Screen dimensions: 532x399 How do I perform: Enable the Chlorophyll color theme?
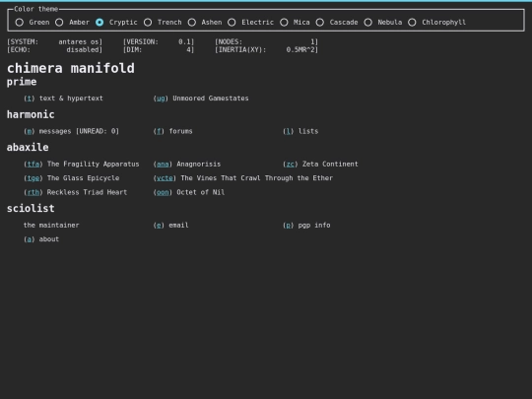[x=412, y=23]
